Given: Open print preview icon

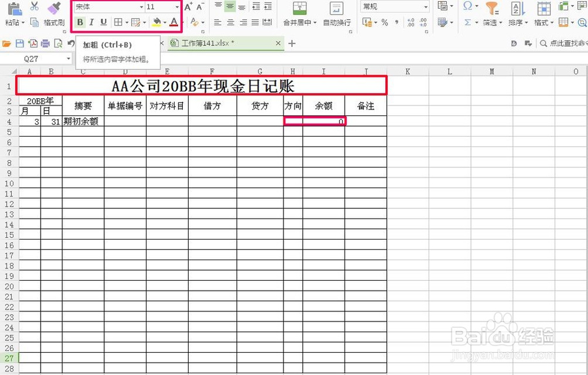Looking at the screenshot, I should click(x=58, y=44).
